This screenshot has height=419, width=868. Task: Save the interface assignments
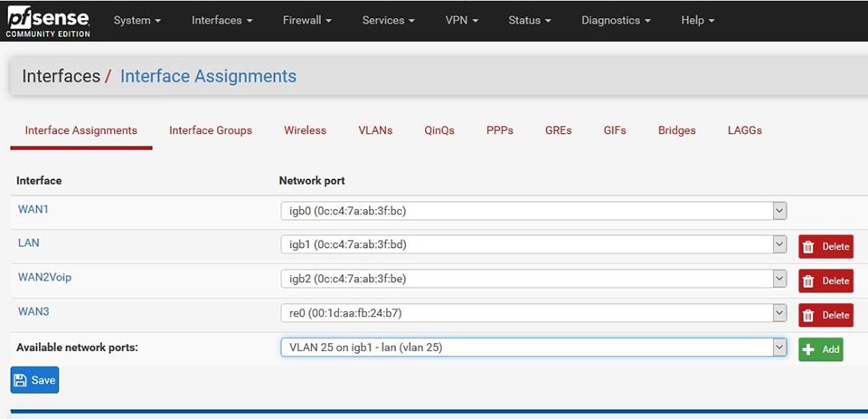34,380
